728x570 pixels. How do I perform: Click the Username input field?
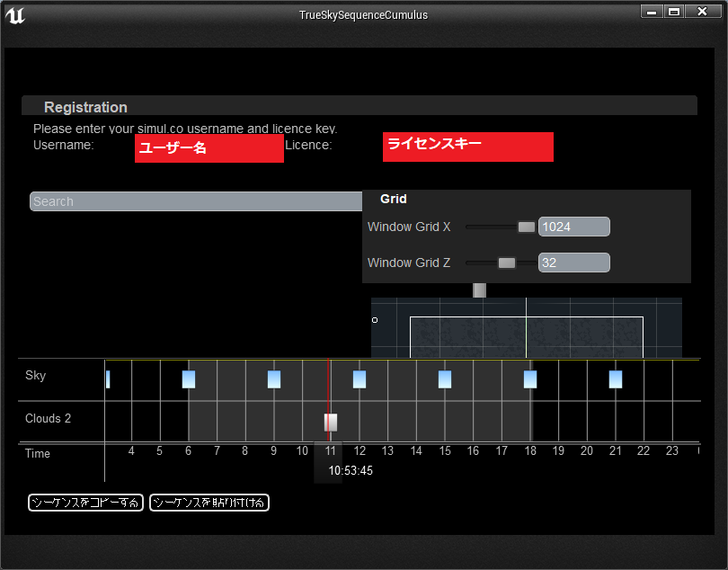[x=209, y=148]
